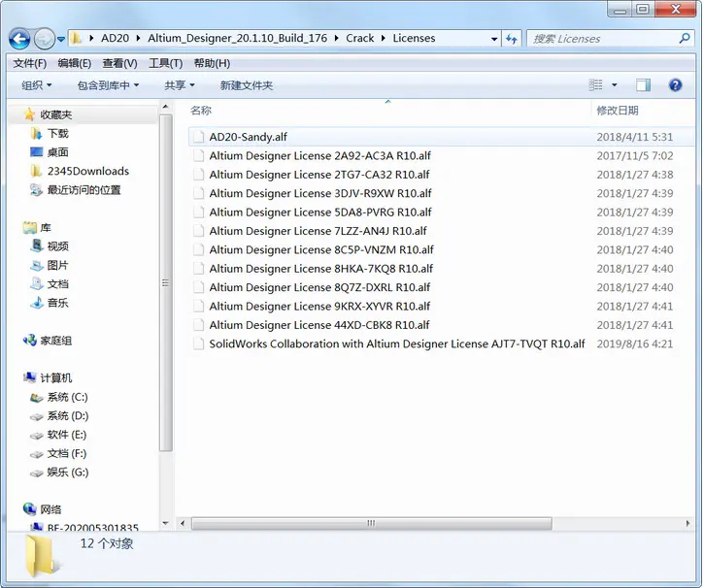The image size is (704, 588).
Task: Select Crack breadcrumb segment
Action: click(359, 38)
